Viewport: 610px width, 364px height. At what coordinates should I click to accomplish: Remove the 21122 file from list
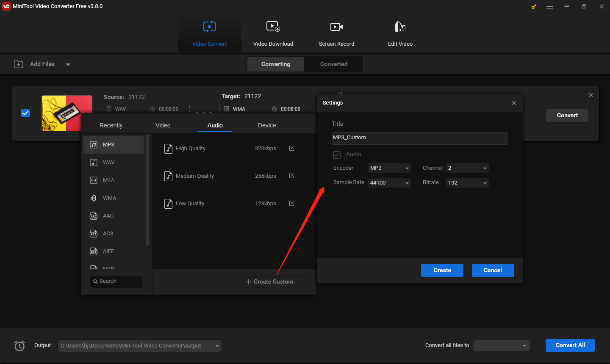[591, 95]
